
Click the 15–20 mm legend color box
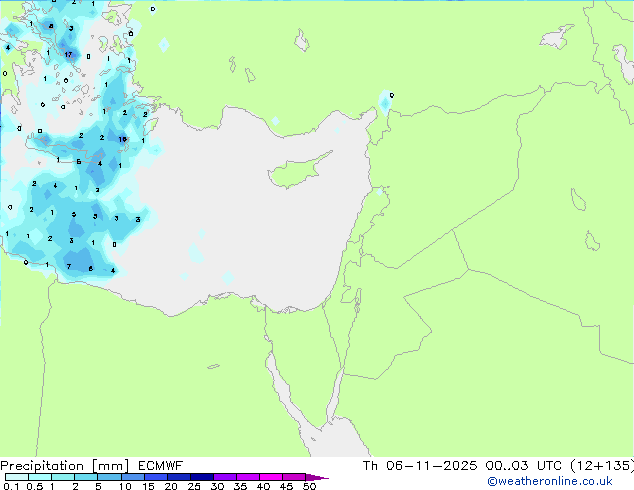[156, 477]
